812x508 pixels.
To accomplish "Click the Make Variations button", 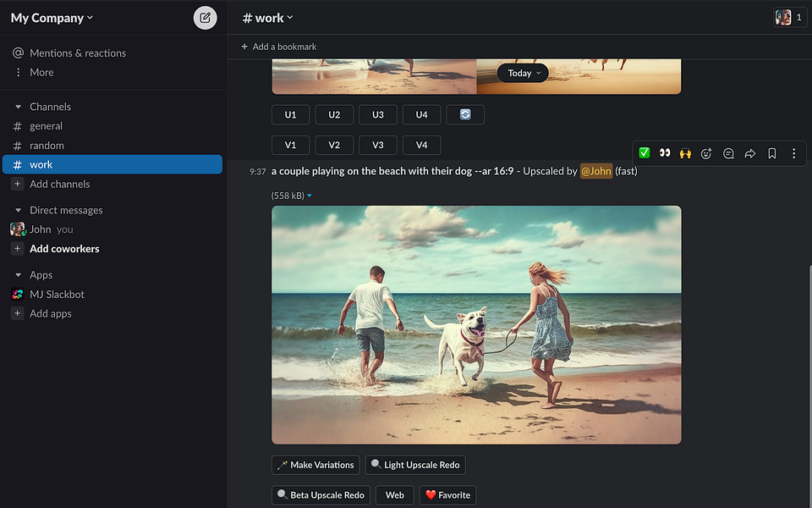I will tap(315, 465).
